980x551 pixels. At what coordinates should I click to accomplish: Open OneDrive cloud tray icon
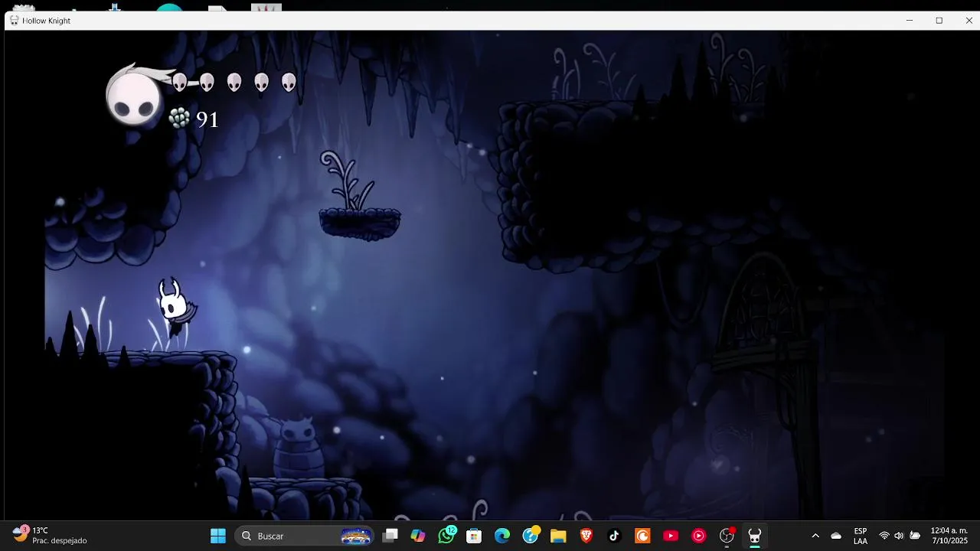coord(836,536)
